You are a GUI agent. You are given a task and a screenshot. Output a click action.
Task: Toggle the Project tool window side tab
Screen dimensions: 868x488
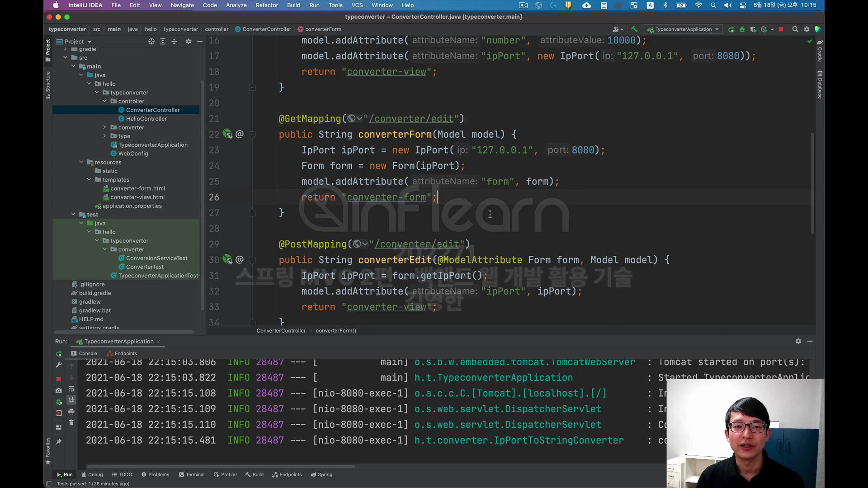48,50
